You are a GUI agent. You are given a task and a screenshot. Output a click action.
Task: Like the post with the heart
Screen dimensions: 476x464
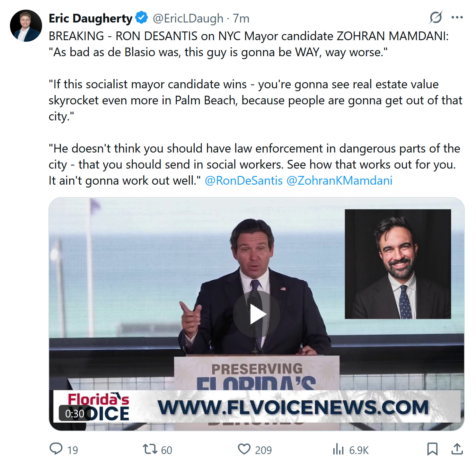point(244,449)
